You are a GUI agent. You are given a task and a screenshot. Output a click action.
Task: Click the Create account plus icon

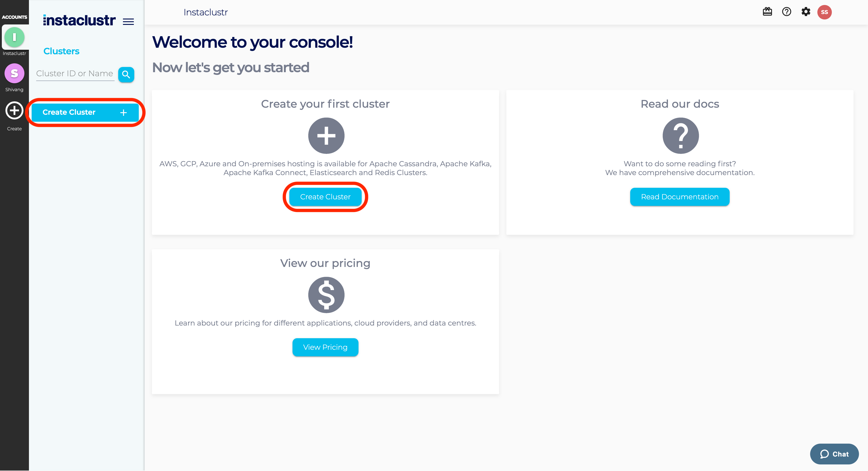click(x=14, y=111)
